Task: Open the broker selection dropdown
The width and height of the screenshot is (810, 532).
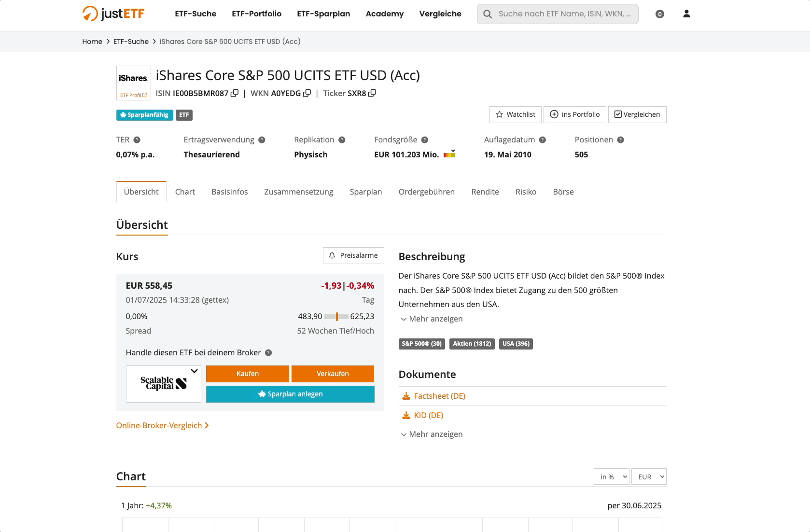Action: (164, 384)
